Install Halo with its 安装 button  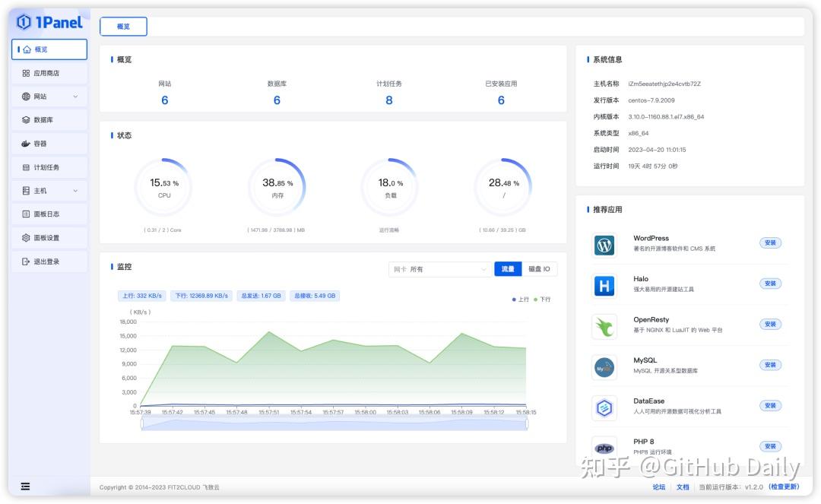pyautogui.click(x=770, y=284)
